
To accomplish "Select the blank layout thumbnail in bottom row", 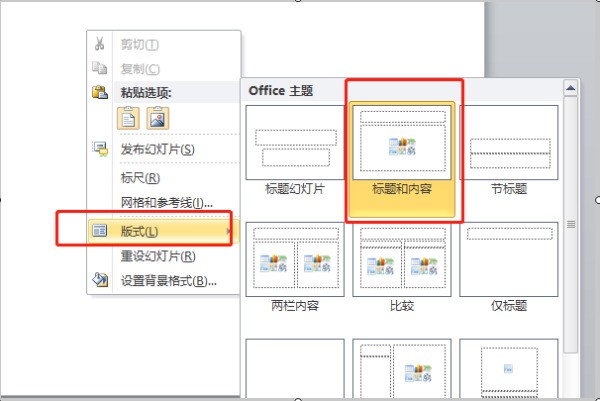I will [x=295, y=368].
